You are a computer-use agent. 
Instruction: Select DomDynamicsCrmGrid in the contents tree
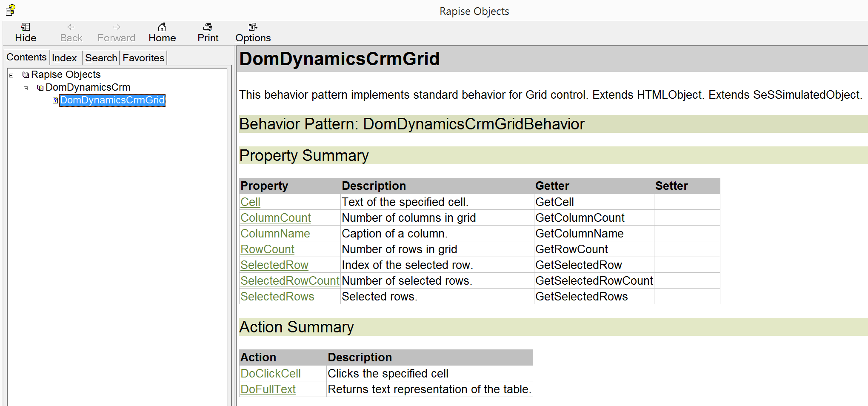click(112, 100)
